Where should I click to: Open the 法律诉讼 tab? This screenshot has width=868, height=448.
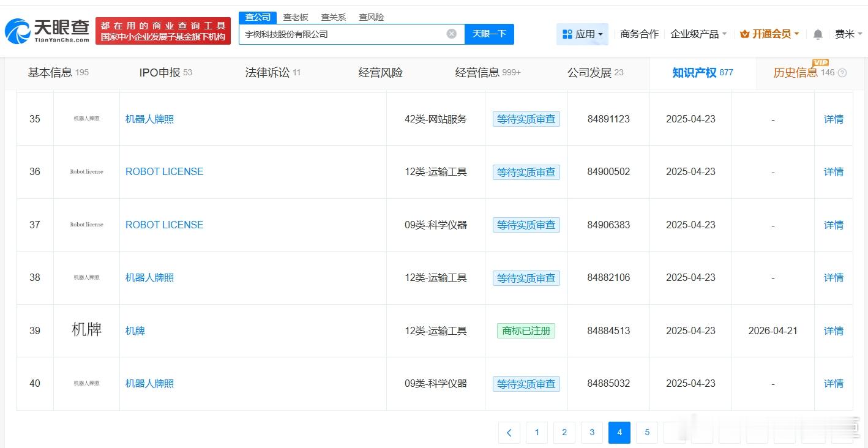(273, 73)
